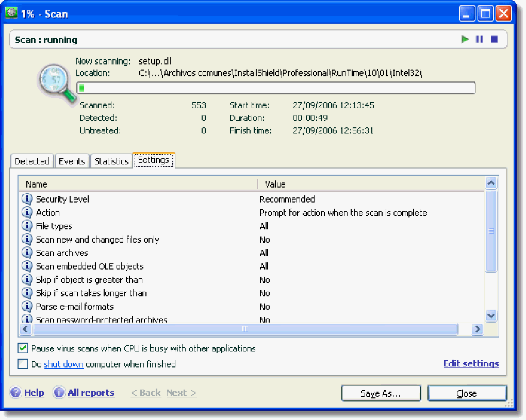The height and width of the screenshot is (420, 526).
Task: Select the Security Level row text
Action: (62, 199)
